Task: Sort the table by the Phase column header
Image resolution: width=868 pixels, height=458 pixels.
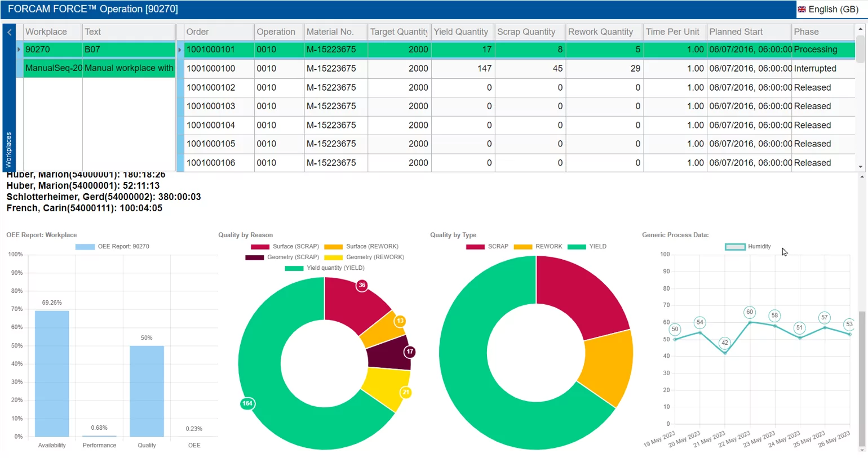Action: click(x=806, y=32)
